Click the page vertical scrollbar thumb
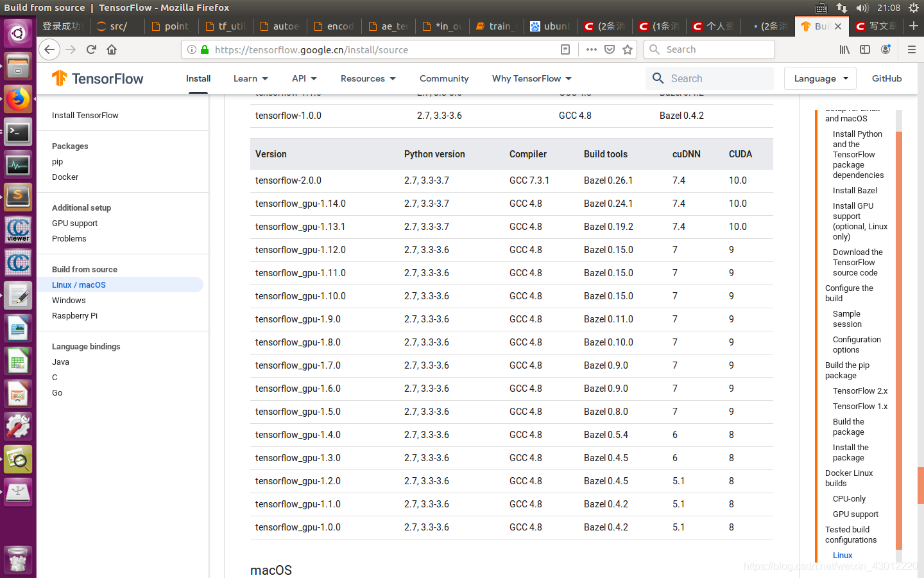Image resolution: width=924 pixels, height=578 pixels. pyautogui.click(x=921, y=486)
